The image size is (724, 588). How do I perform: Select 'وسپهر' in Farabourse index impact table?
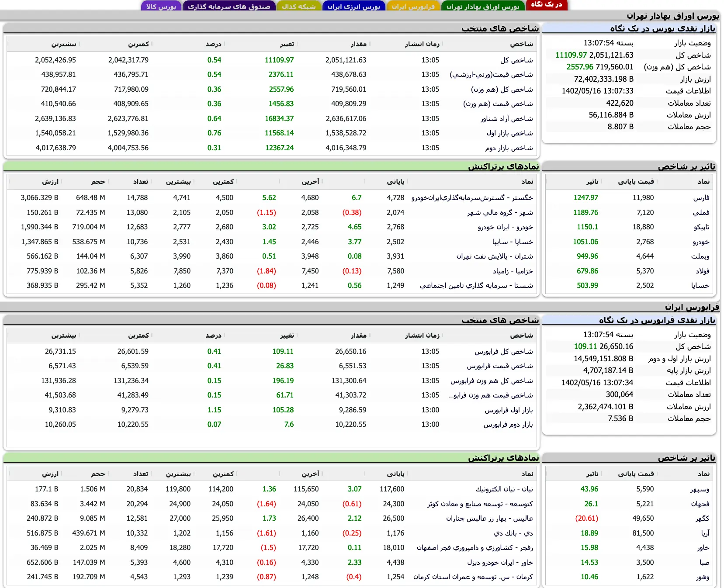(x=700, y=489)
